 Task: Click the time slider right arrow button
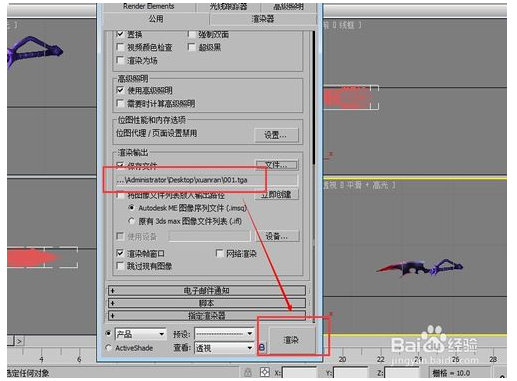(x=20, y=341)
